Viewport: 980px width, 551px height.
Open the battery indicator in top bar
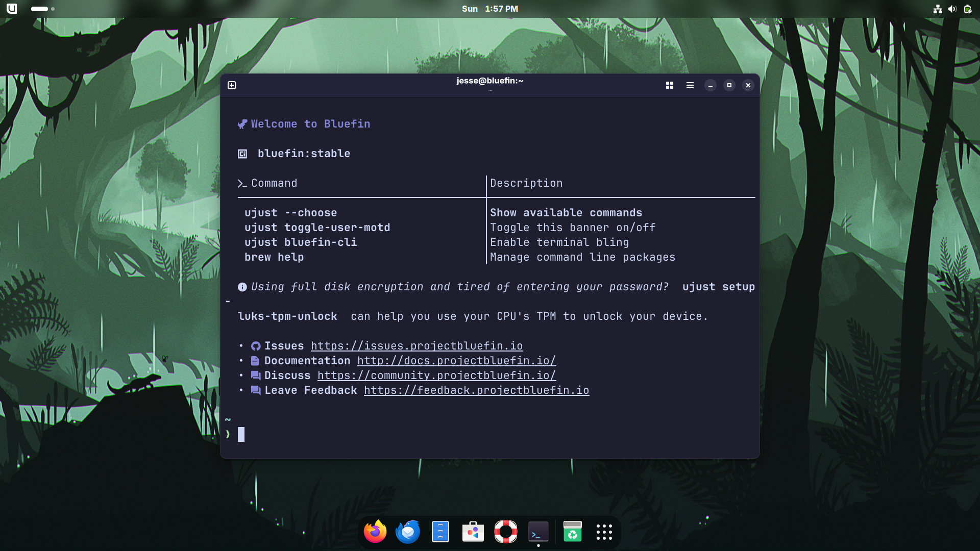click(968, 9)
